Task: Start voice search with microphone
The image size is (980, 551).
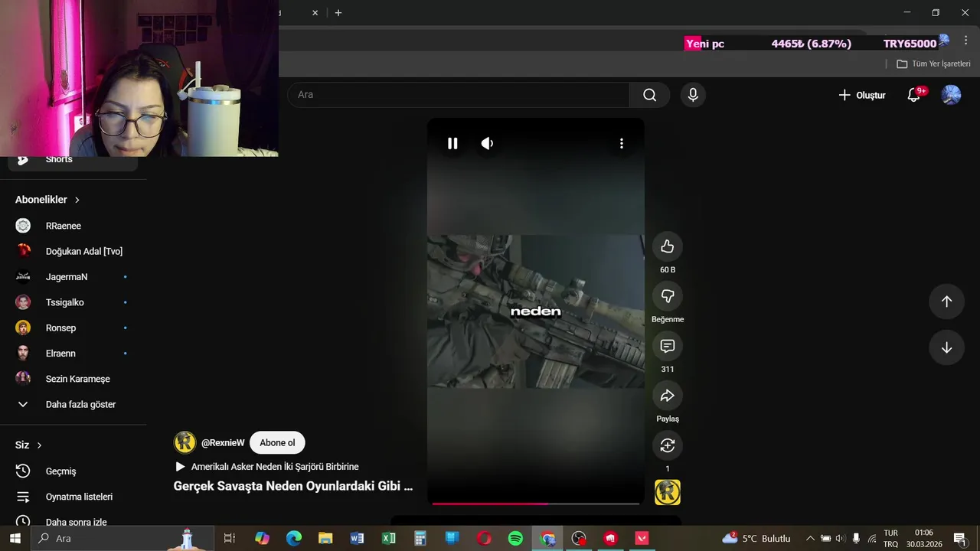Action: pos(693,95)
